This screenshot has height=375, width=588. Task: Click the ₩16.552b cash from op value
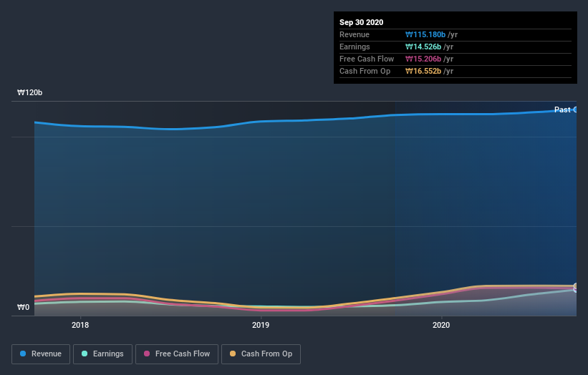click(423, 71)
